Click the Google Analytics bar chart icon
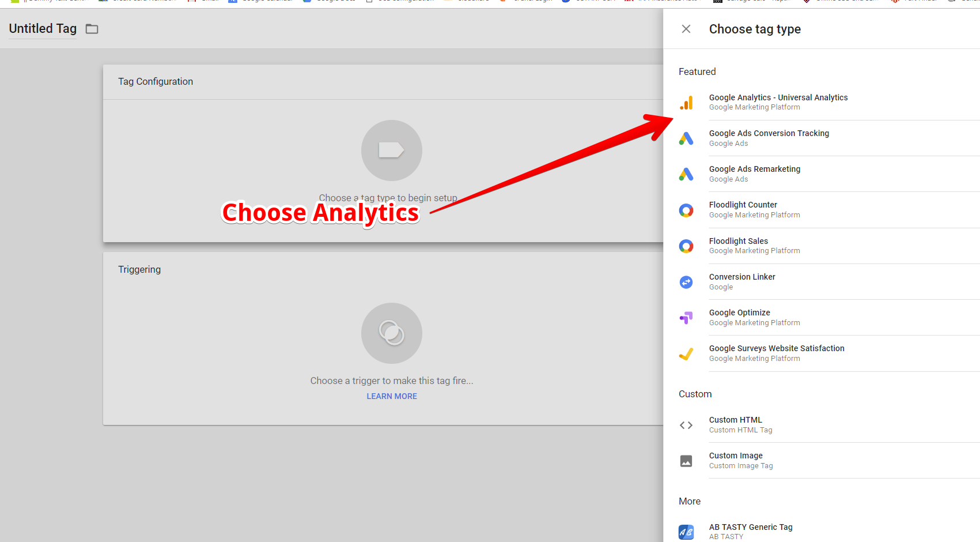The height and width of the screenshot is (542, 980). pos(686,103)
